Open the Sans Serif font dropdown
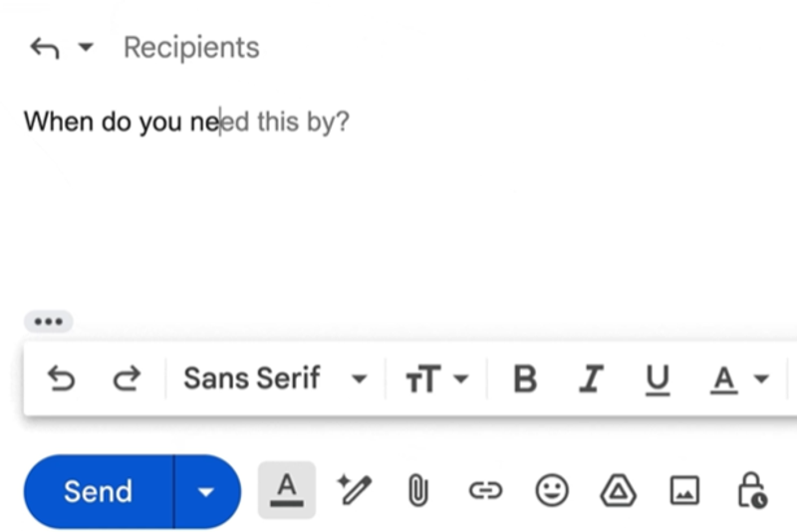This screenshot has height=532, width=797. click(275, 379)
